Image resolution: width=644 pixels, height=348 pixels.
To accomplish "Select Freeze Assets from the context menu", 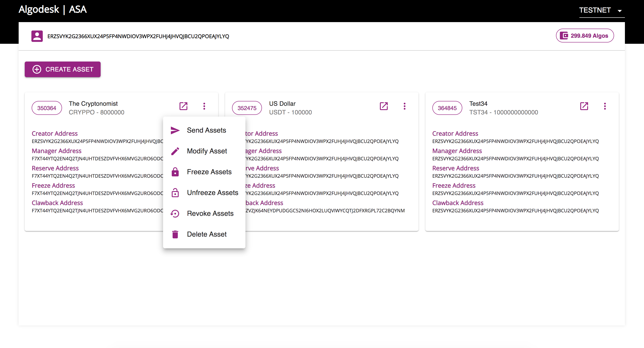I will point(209,172).
